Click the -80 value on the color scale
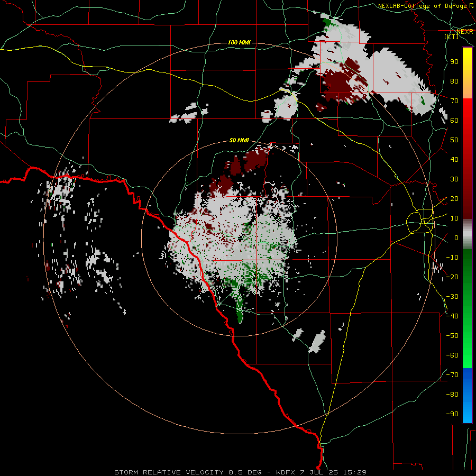 click(452, 395)
